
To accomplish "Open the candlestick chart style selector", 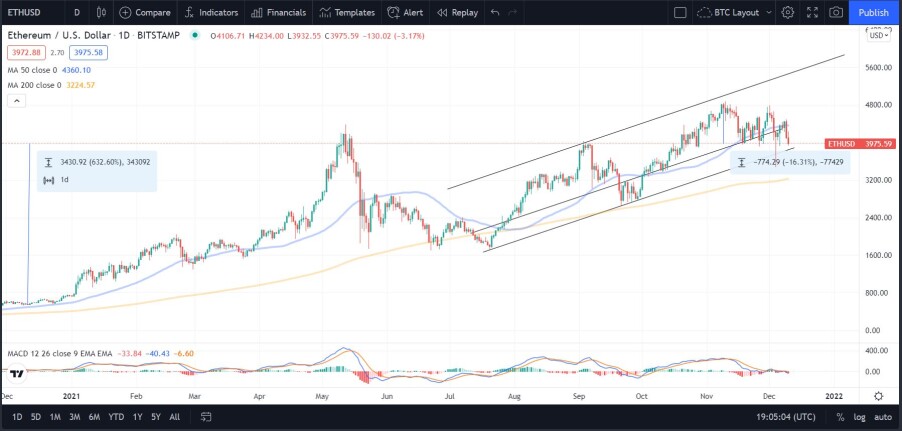I will pyautogui.click(x=101, y=12).
